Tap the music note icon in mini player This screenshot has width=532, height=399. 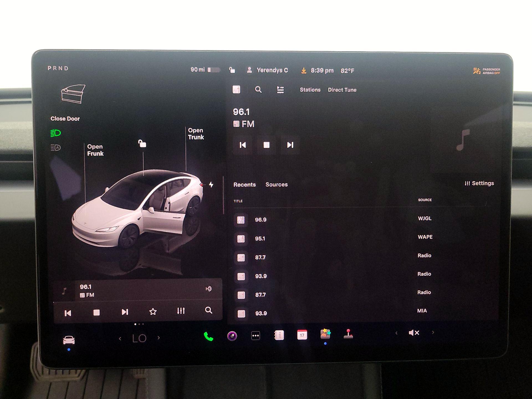click(64, 291)
